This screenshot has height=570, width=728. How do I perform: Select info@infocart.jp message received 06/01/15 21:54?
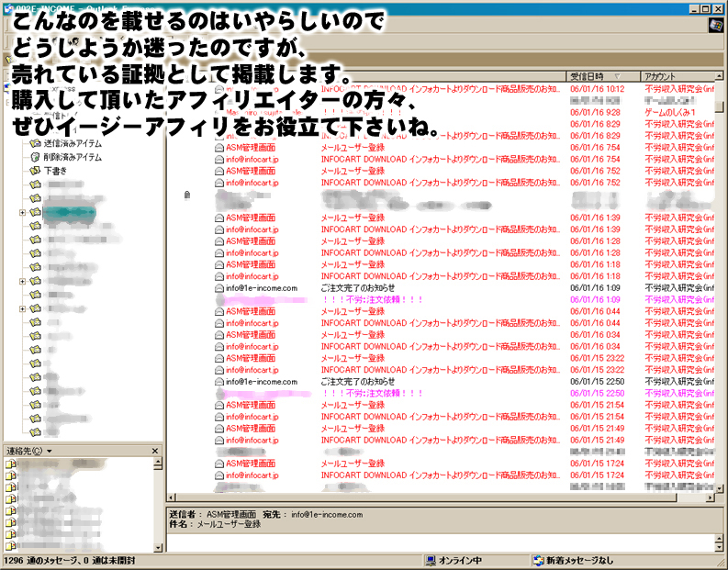pyautogui.click(x=464, y=417)
